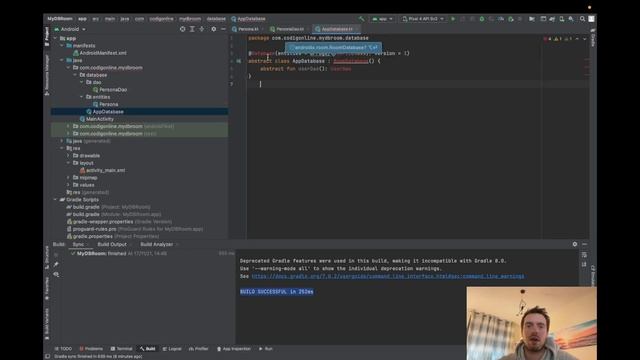Open the app run configuration dropdown

(382, 19)
